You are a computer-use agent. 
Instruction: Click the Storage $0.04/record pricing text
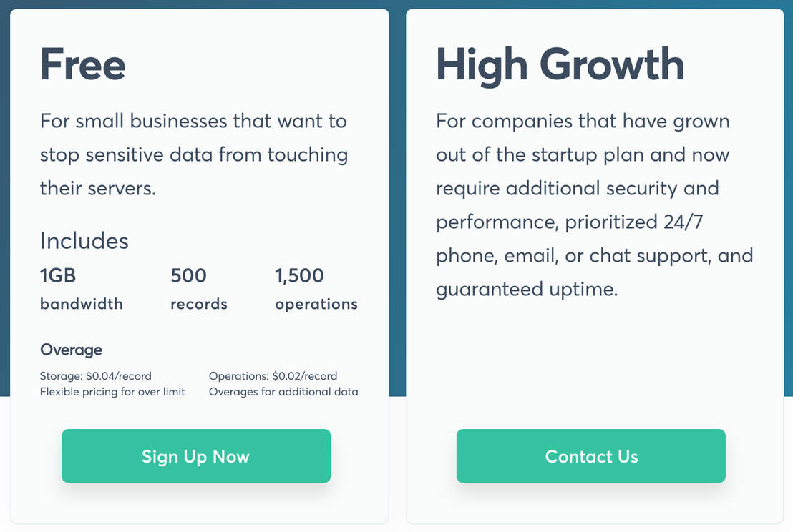(95, 375)
